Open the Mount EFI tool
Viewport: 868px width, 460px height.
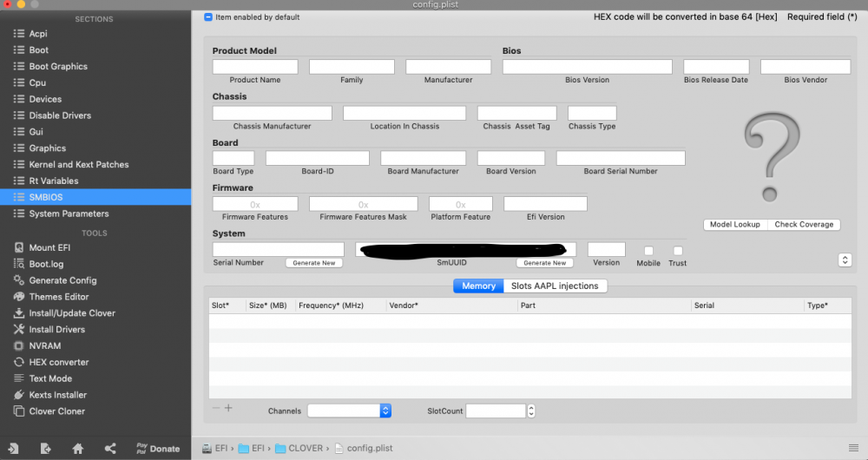point(95,247)
